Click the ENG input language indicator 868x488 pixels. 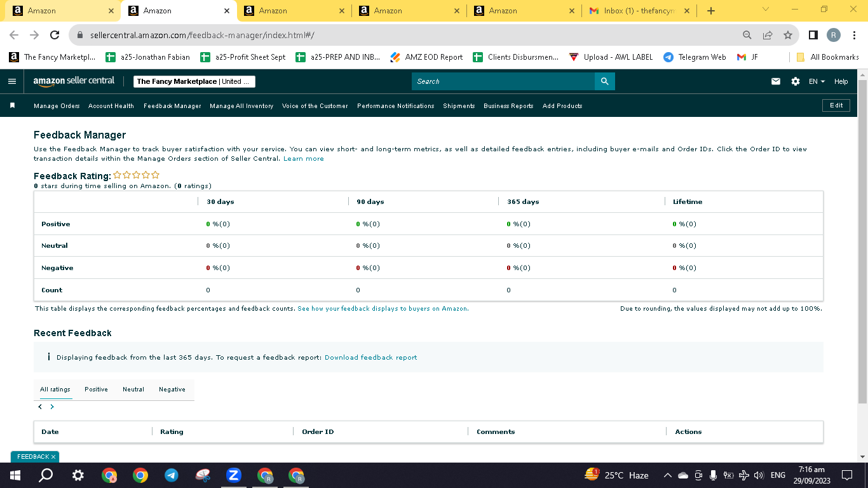tap(778, 475)
